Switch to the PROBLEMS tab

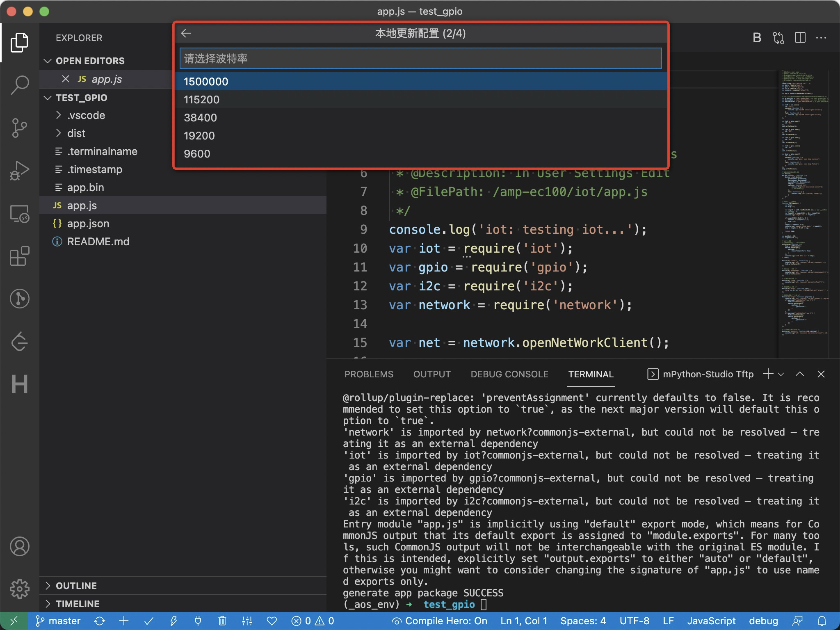(369, 374)
